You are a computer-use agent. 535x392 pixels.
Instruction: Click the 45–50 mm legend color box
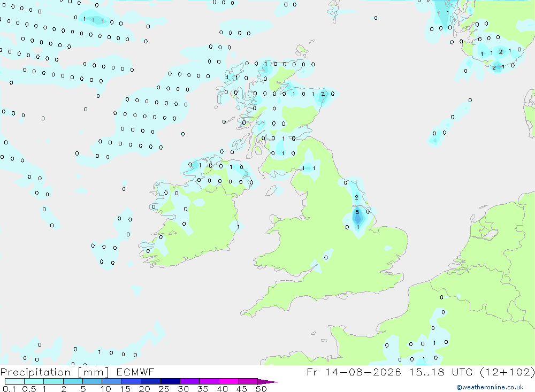[248, 381]
